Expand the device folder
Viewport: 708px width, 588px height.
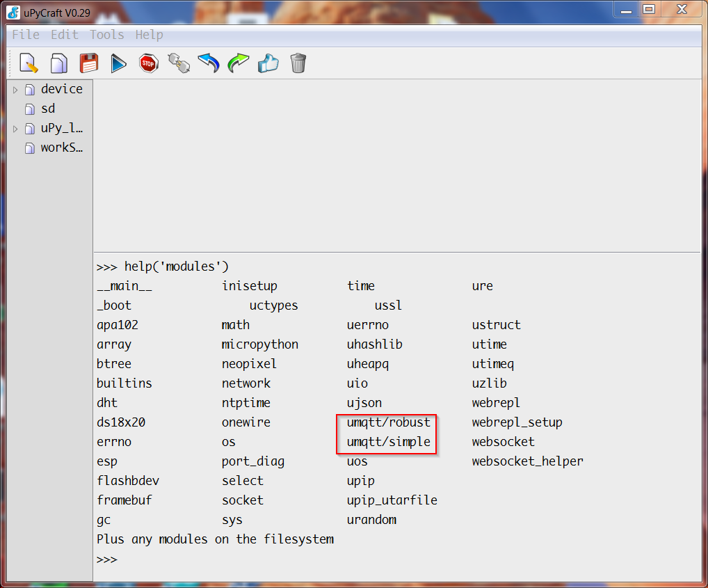(15, 89)
